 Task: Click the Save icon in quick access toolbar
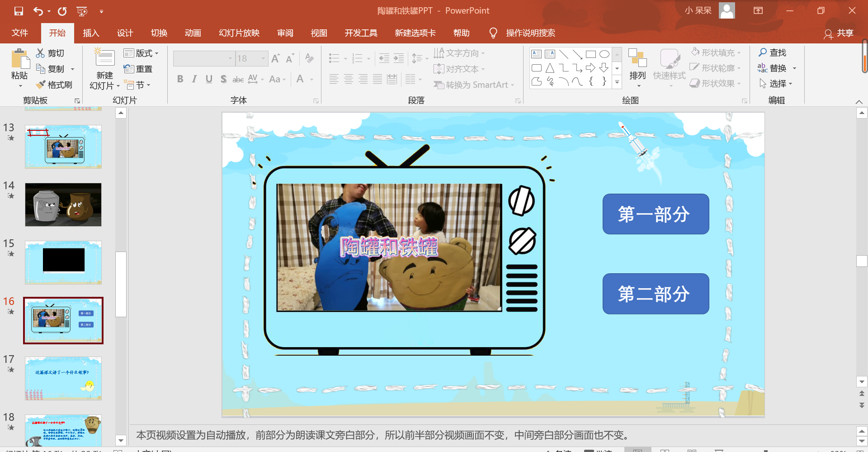point(19,11)
